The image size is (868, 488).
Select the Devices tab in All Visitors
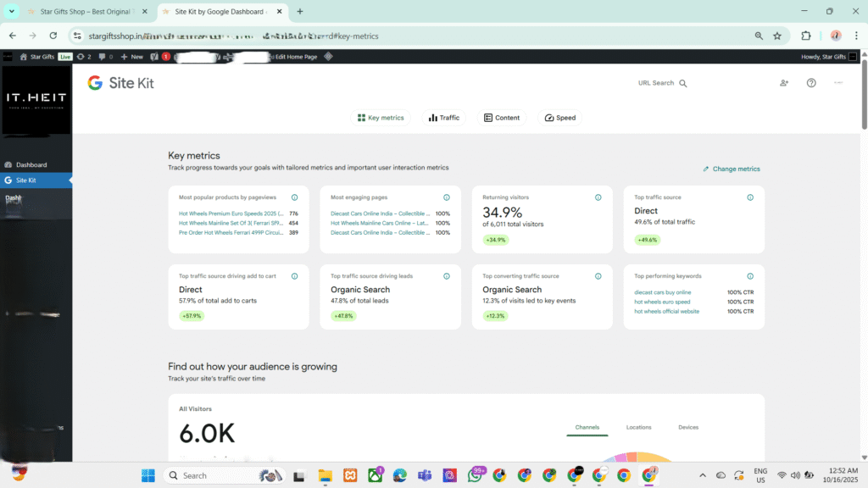(688, 427)
